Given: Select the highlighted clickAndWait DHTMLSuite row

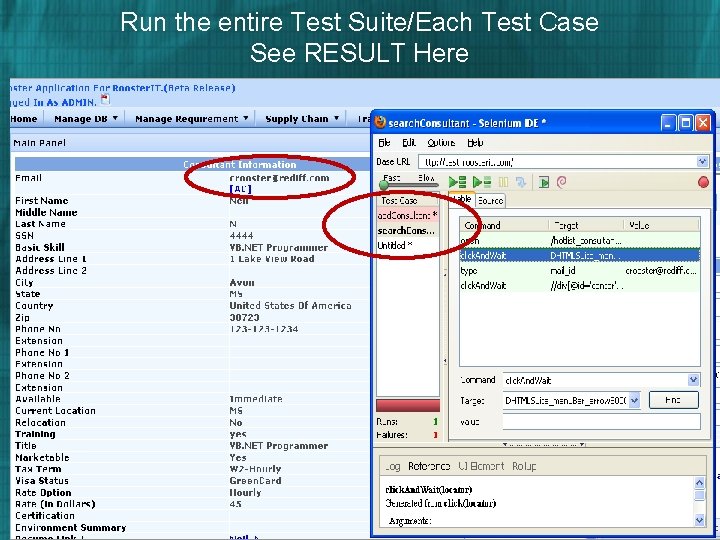Looking at the screenshot, I should [579, 255].
